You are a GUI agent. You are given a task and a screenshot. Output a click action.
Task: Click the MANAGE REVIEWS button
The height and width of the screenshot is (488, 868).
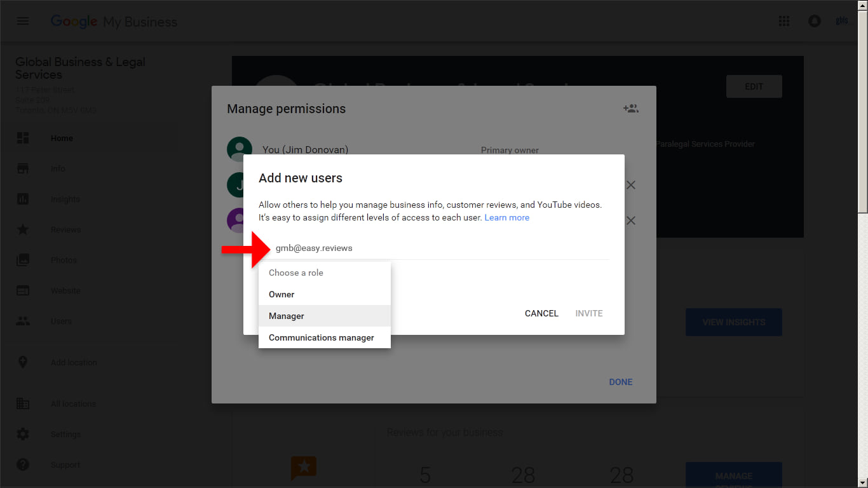point(734,475)
